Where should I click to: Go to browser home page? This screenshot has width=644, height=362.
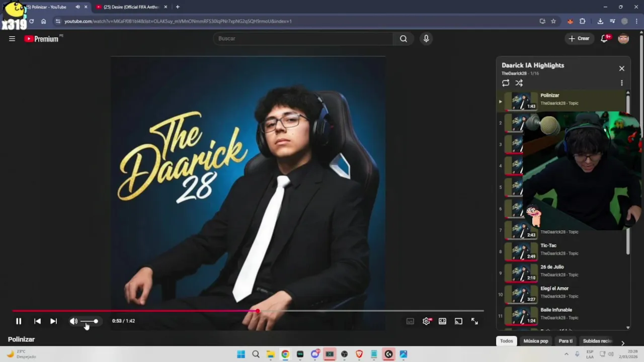point(44,21)
